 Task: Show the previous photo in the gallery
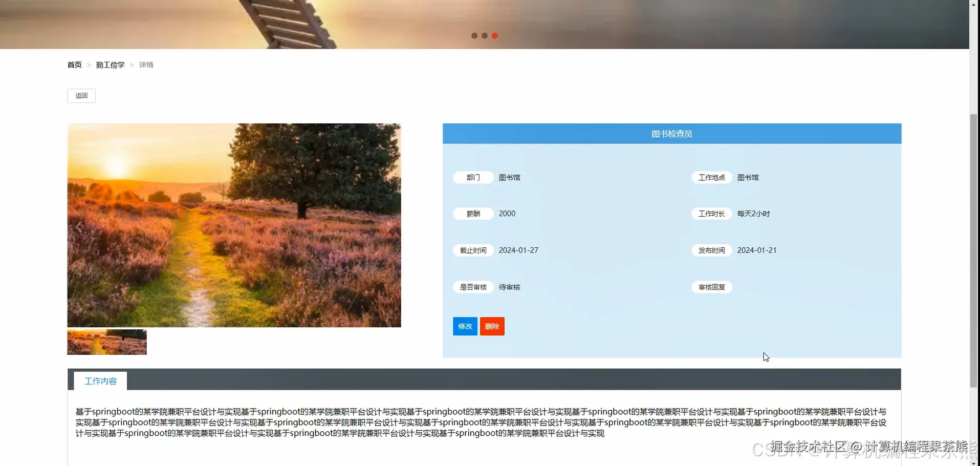(79, 226)
